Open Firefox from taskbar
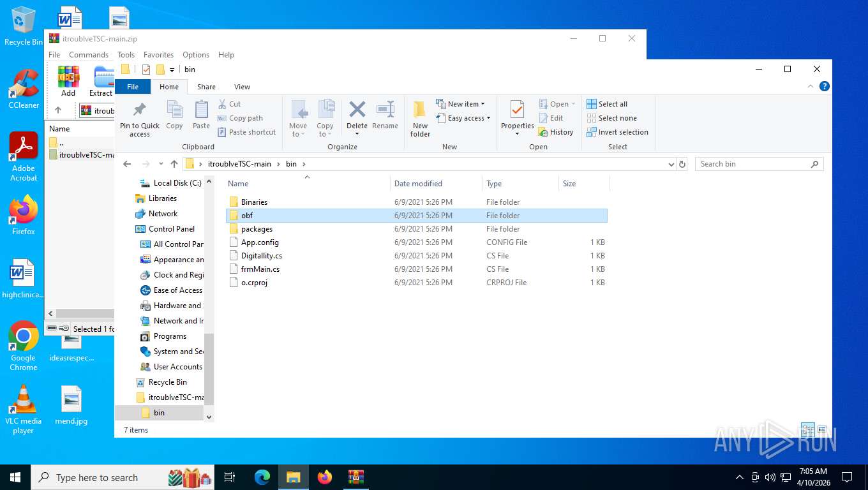This screenshot has width=868, height=490. point(325,477)
